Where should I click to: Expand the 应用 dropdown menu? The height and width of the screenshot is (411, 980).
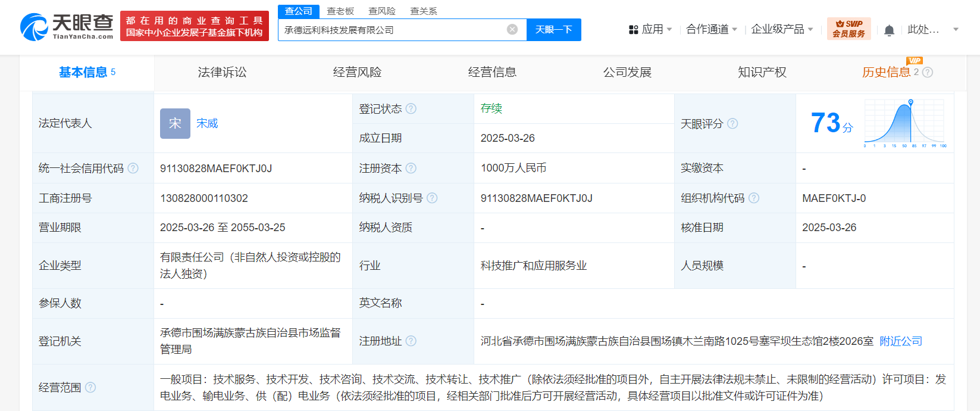650,29
